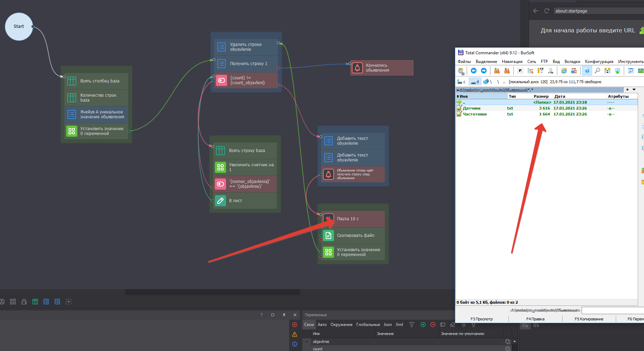The width and height of the screenshot is (644, 351).
Task: Toggle the pin on the log panel
Action: click(x=284, y=315)
